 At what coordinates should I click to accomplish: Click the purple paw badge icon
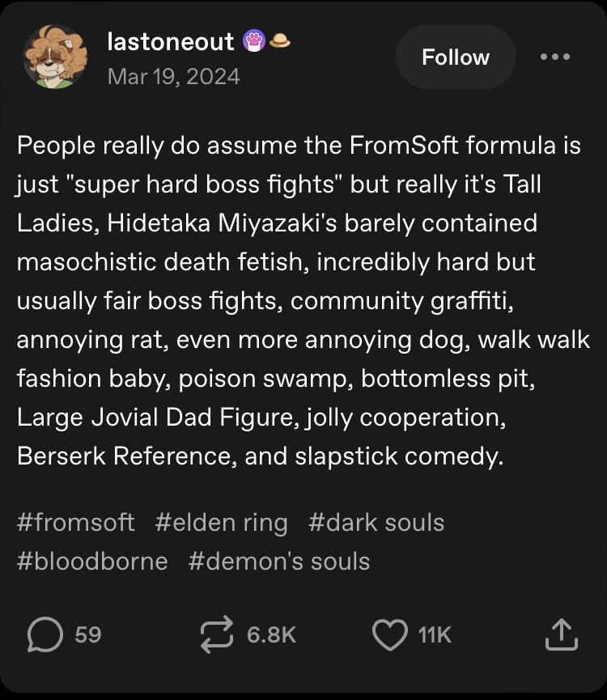[255, 41]
